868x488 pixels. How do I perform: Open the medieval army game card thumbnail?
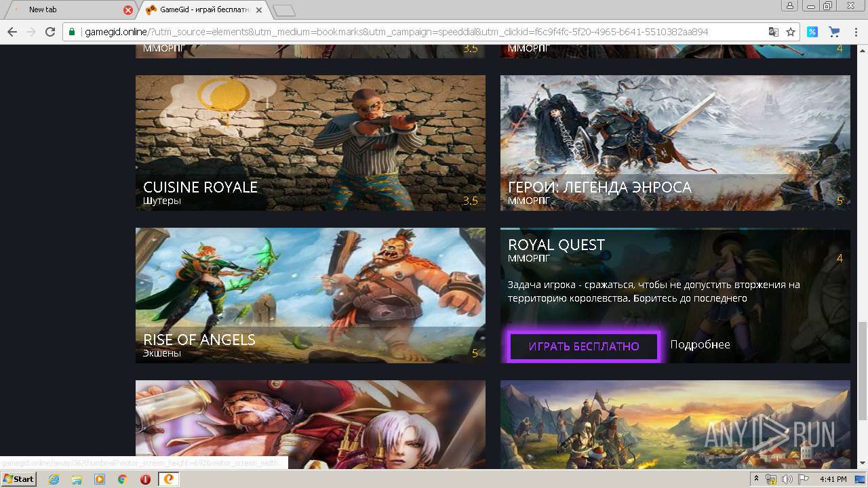click(x=675, y=424)
